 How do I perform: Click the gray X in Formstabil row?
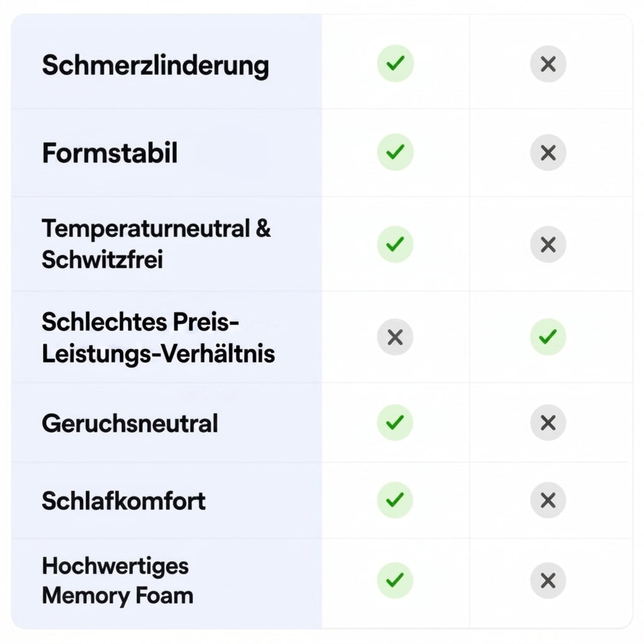click(x=548, y=153)
